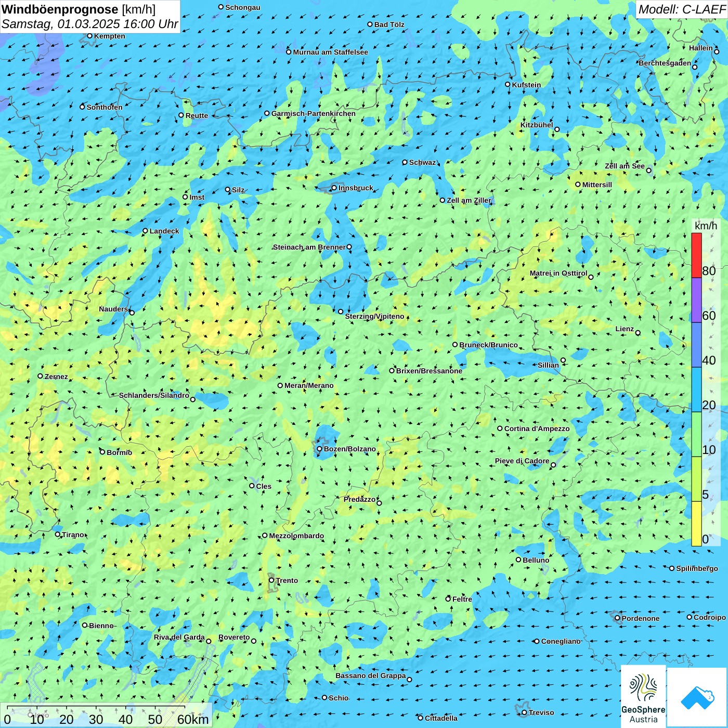This screenshot has height=728, width=728.
Task: Click the Bormio location marker
Action: tap(102, 452)
